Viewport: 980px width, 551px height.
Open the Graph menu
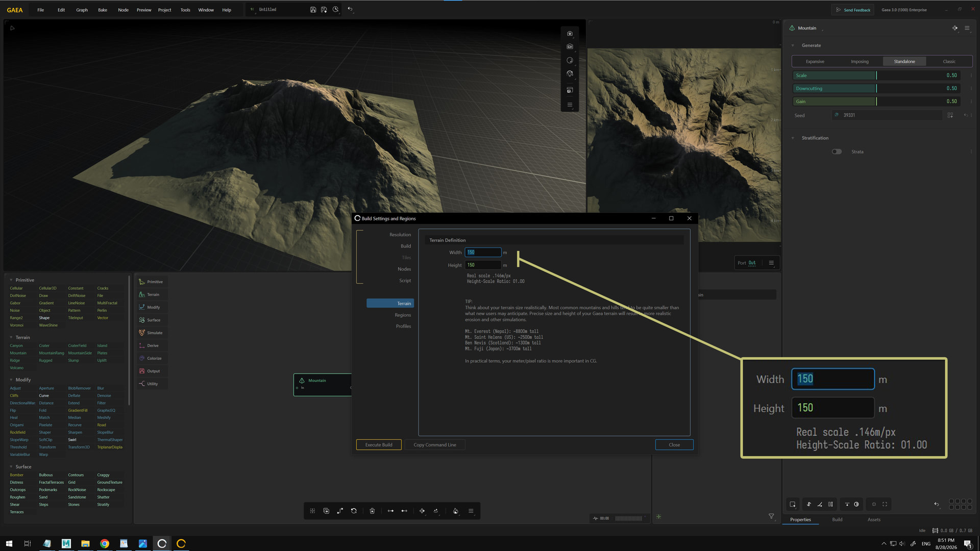click(x=82, y=10)
